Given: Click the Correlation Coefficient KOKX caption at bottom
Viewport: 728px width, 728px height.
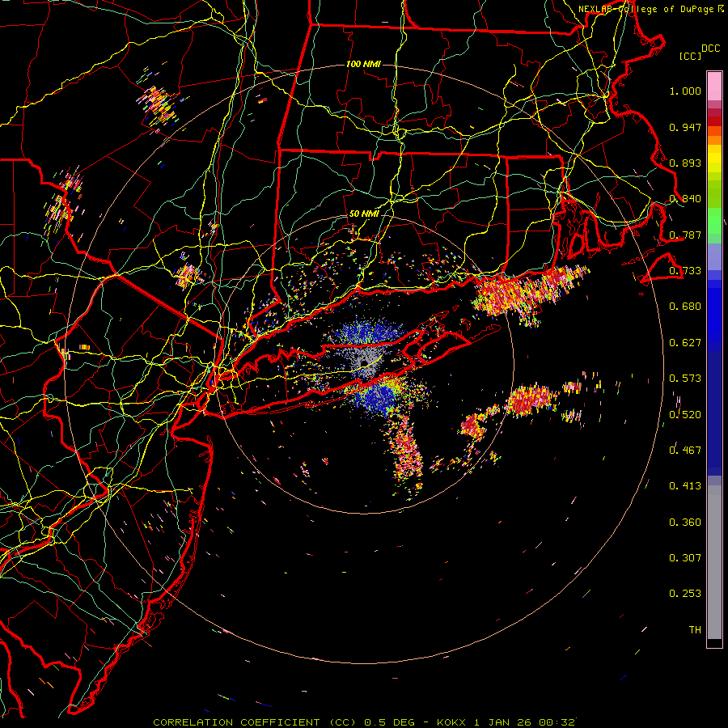Looking at the screenshot, I should [364, 722].
